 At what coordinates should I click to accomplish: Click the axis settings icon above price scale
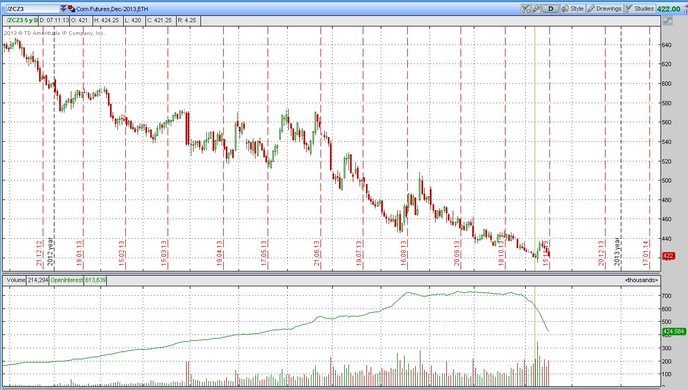point(667,21)
